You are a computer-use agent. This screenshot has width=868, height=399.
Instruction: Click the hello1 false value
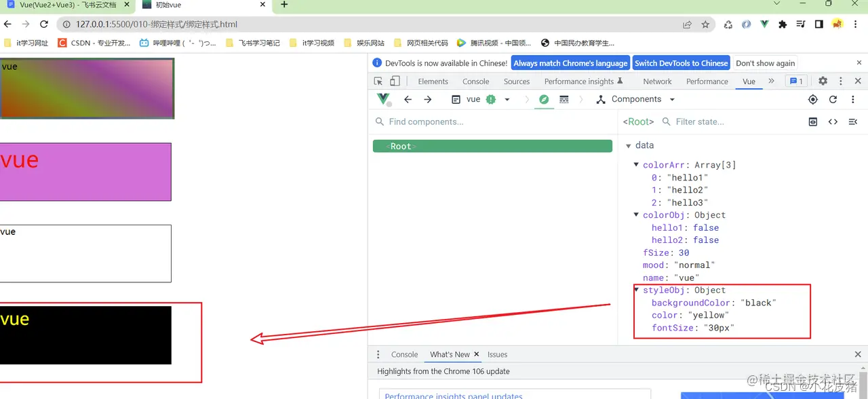(706, 228)
